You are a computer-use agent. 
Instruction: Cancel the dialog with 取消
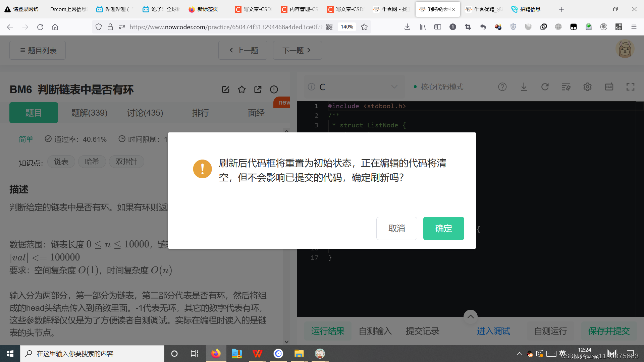pyautogui.click(x=396, y=228)
